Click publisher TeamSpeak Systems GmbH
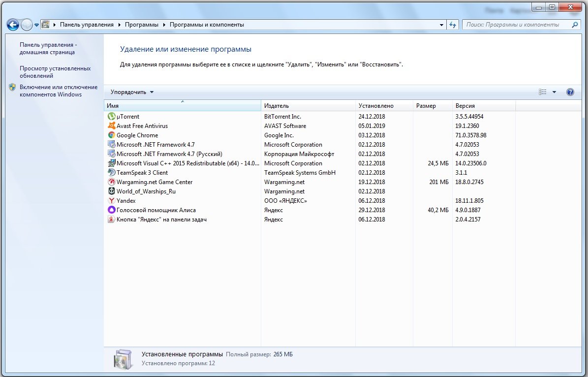 pos(300,173)
